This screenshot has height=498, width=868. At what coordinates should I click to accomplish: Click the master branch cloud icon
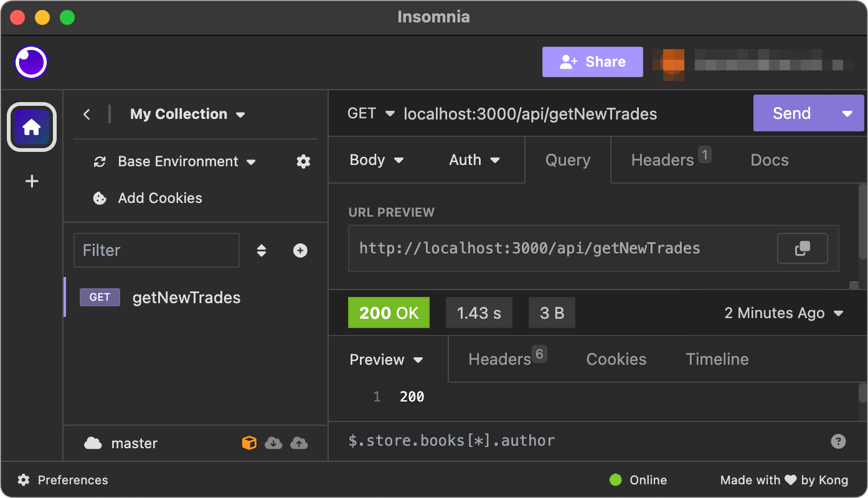coord(93,443)
